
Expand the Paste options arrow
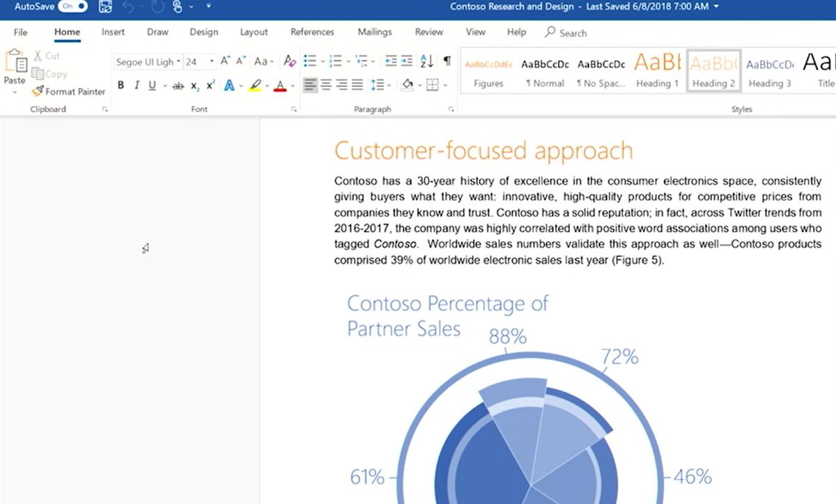[15, 91]
